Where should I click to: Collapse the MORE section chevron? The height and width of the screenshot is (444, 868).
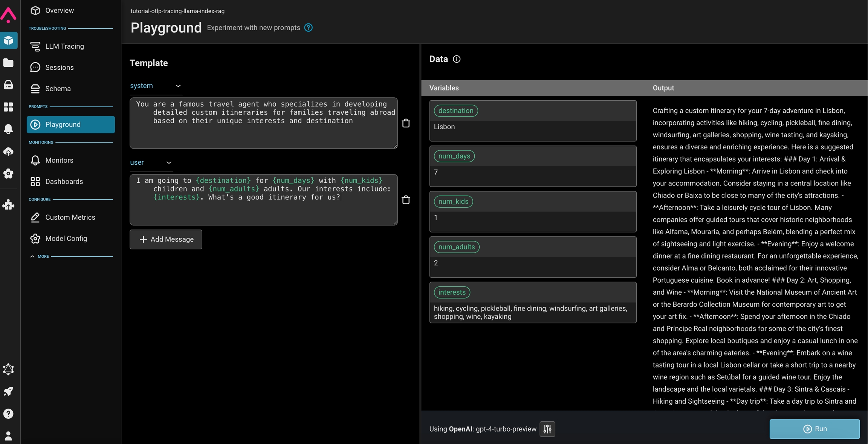click(x=32, y=256)
